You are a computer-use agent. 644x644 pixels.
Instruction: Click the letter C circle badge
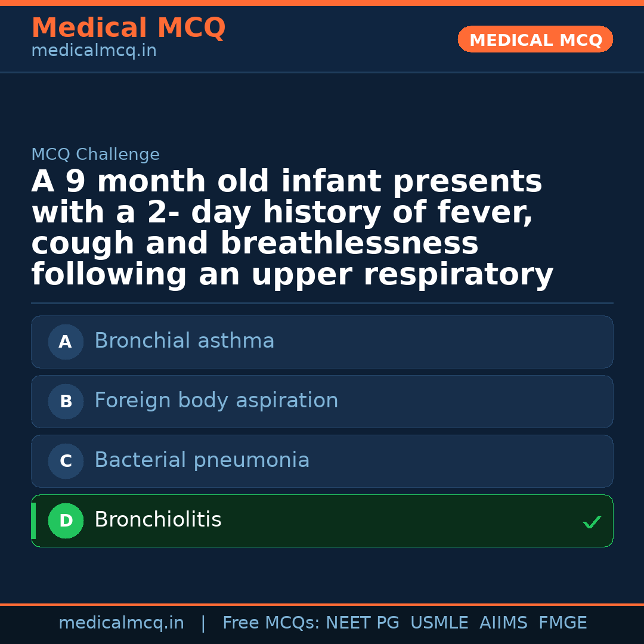66,461
